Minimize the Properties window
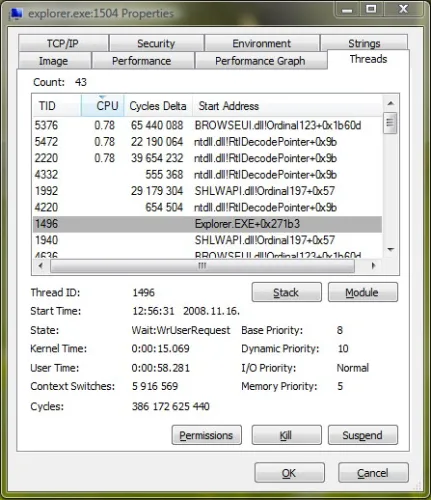 (347, 10)
